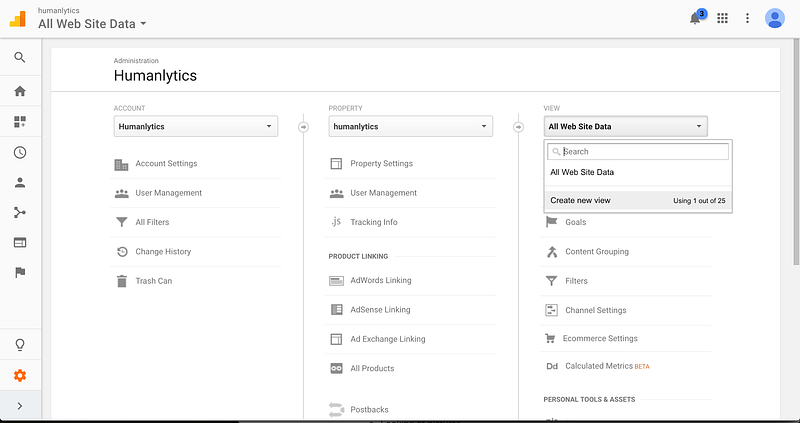This screenshot has width=800, height=423.
Task: Click the sidebar search magnifier icon
Action: pyautogui.click(x=20, y=58)
